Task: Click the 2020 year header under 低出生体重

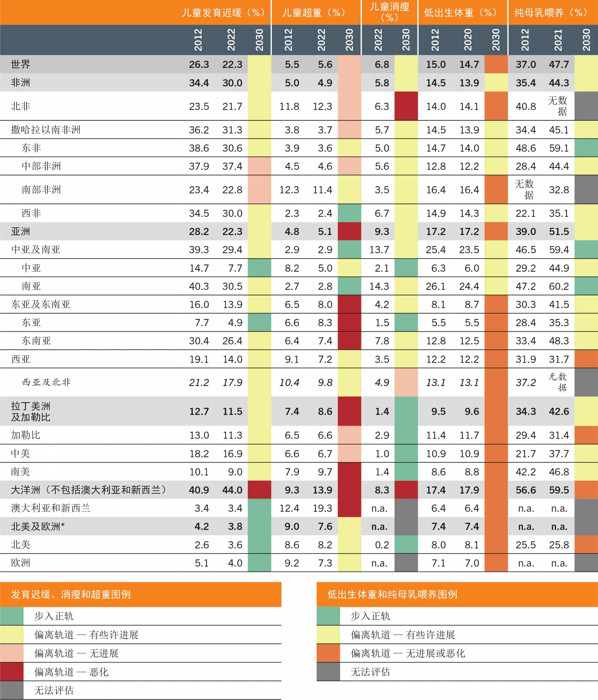Action: [x=468, y=40]
